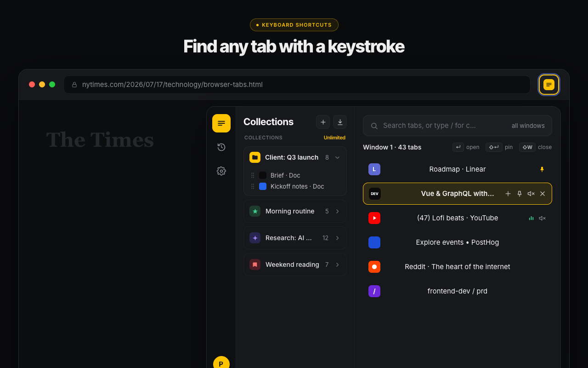Expand the Research: AI collection chevron
Viewport: 588px width, 368px height.
(337, 238)
